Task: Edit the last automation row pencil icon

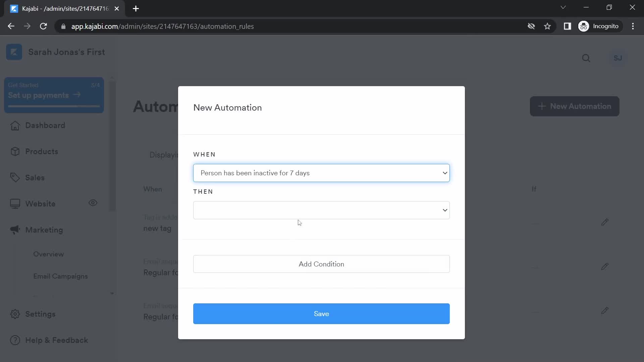Action: pos(604,311)
